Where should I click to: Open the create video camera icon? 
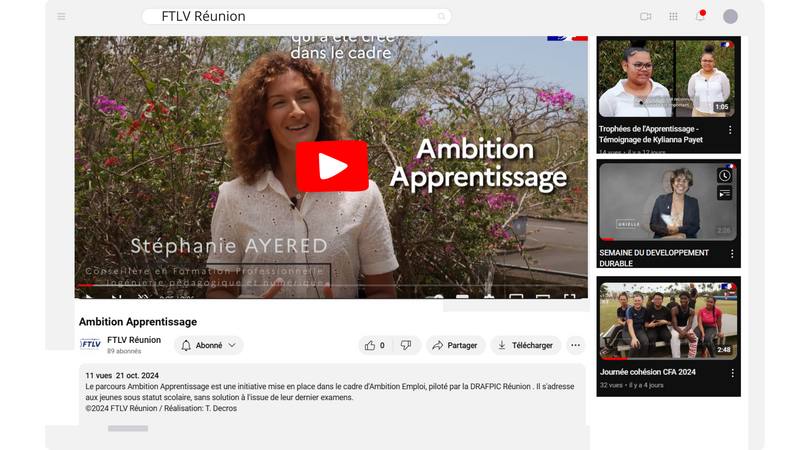(645, 16)
